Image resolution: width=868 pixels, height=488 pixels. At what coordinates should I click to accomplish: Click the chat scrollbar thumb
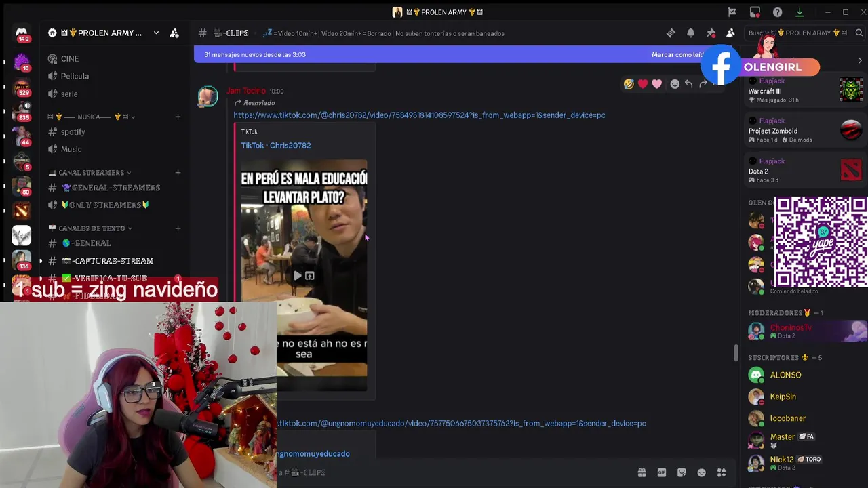coord(736,353)
